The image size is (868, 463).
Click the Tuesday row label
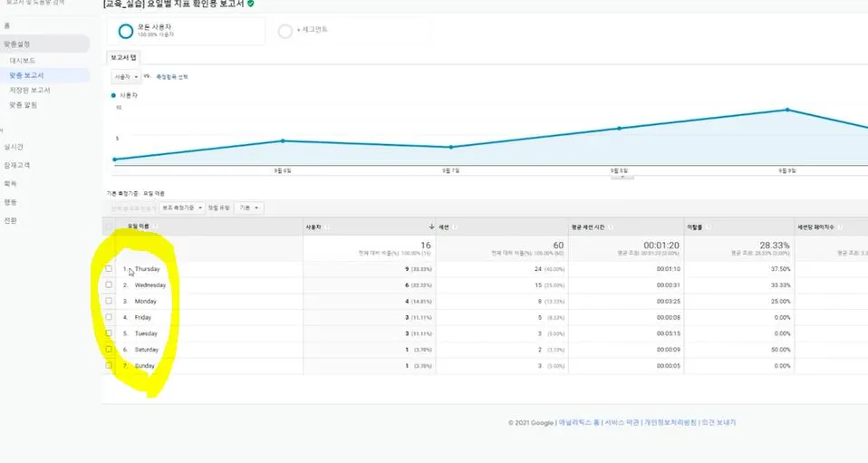click(x=146, y=333)
